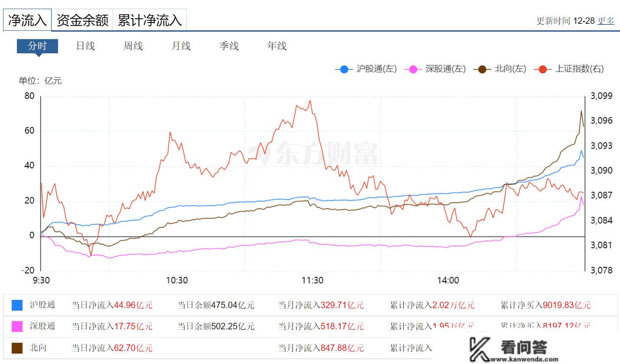The image size is (620, 364).
Task: Click the 北向 row label
Action: point(38,348)
